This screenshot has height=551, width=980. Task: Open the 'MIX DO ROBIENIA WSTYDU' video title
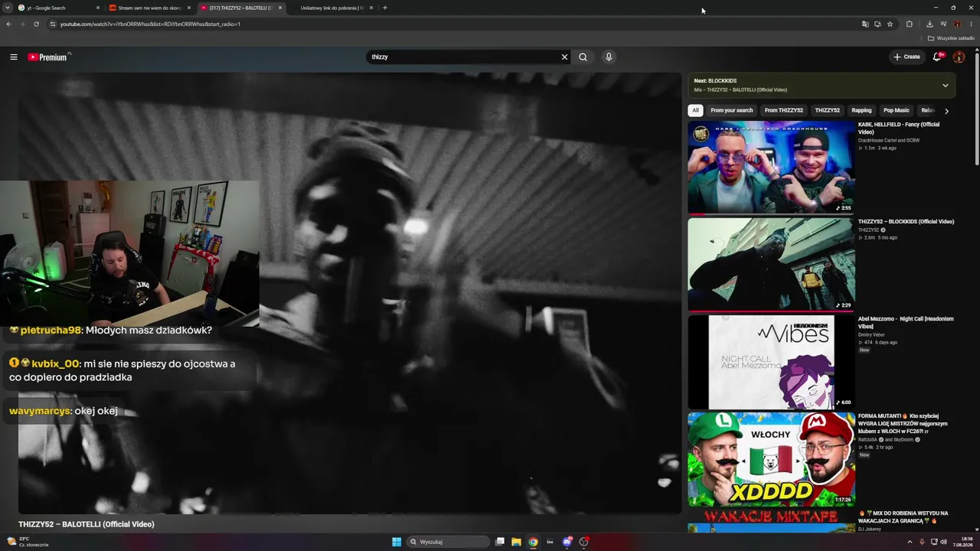903,517
